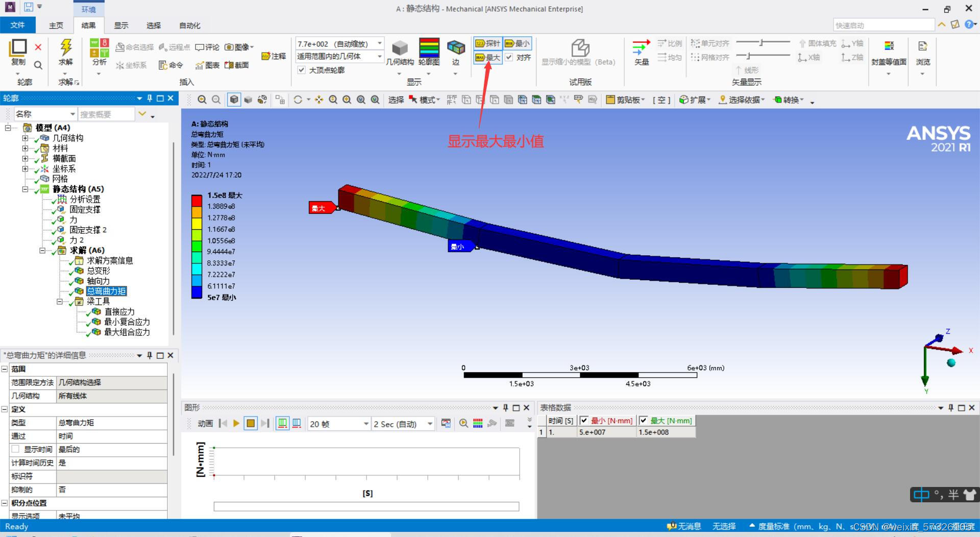Open the 文件 file menu

pos(17,25)
